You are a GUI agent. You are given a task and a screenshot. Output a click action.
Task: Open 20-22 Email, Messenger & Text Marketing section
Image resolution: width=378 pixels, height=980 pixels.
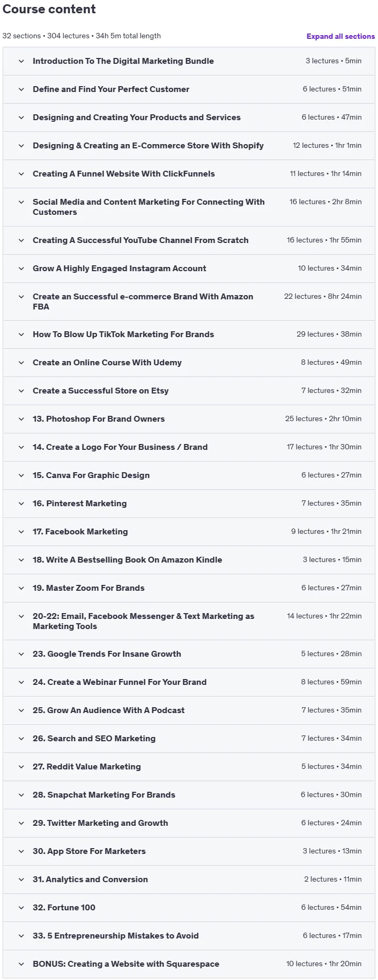coord(189,621)
